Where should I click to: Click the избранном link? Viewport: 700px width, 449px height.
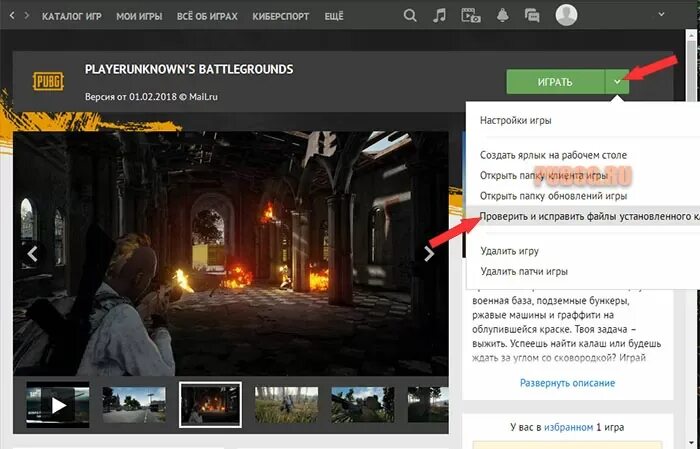(x=568, y=427)
